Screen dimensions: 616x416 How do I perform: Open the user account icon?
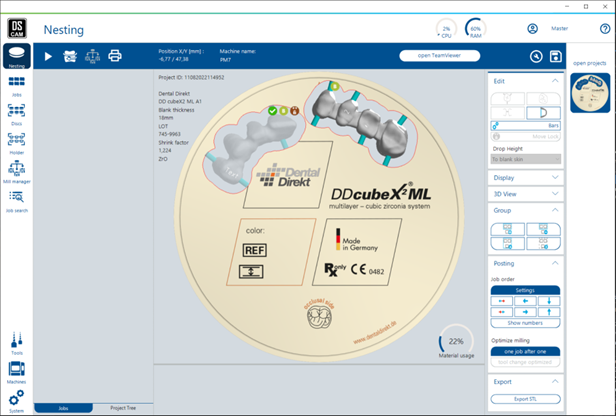(x=533, y=30)
